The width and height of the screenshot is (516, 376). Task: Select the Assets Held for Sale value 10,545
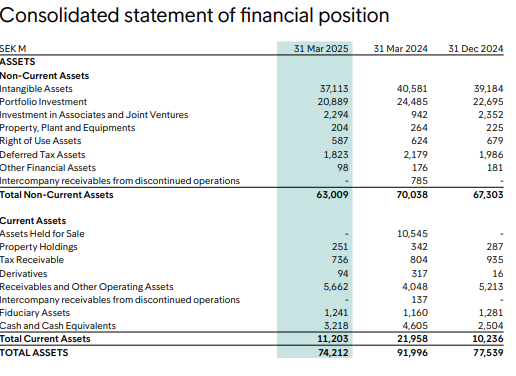412,234
